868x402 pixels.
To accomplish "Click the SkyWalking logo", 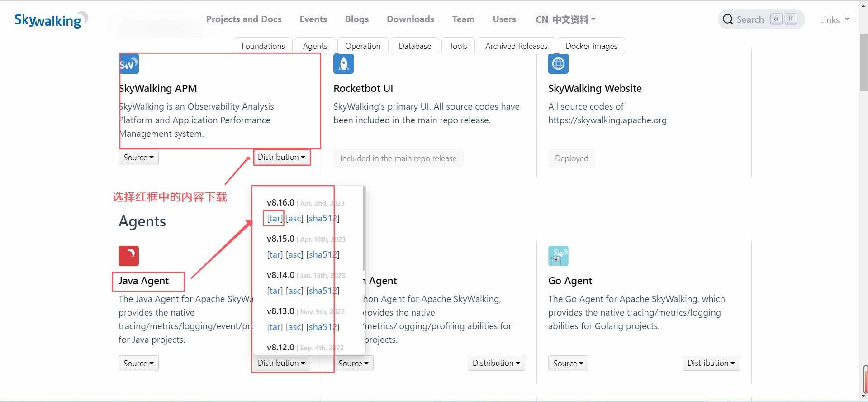I will 51,20.
